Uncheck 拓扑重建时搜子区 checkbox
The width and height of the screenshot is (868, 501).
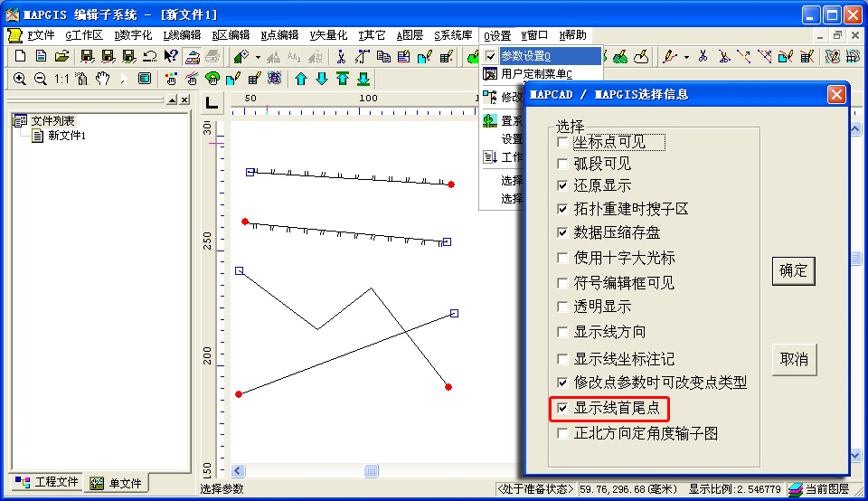click(x=562, y=209)
